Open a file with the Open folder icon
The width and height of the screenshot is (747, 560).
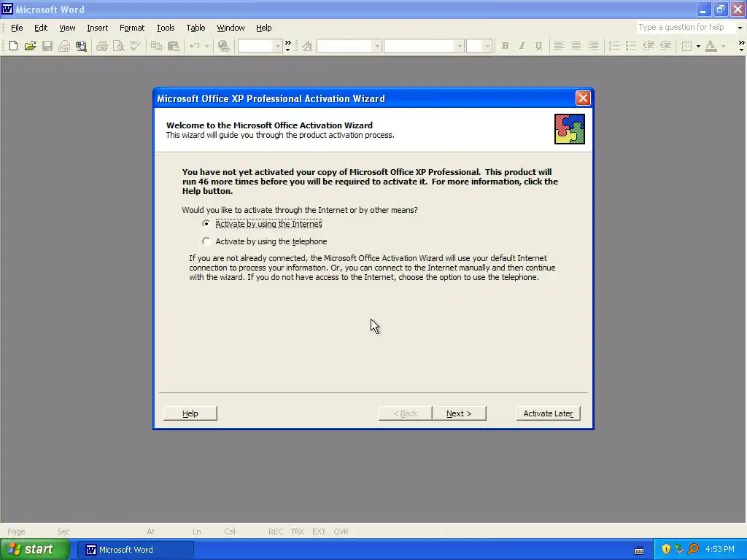click(31, 46)
